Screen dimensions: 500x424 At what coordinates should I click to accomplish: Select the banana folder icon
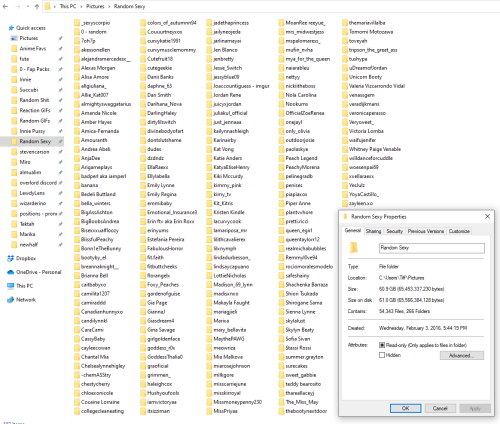point(77,185)
